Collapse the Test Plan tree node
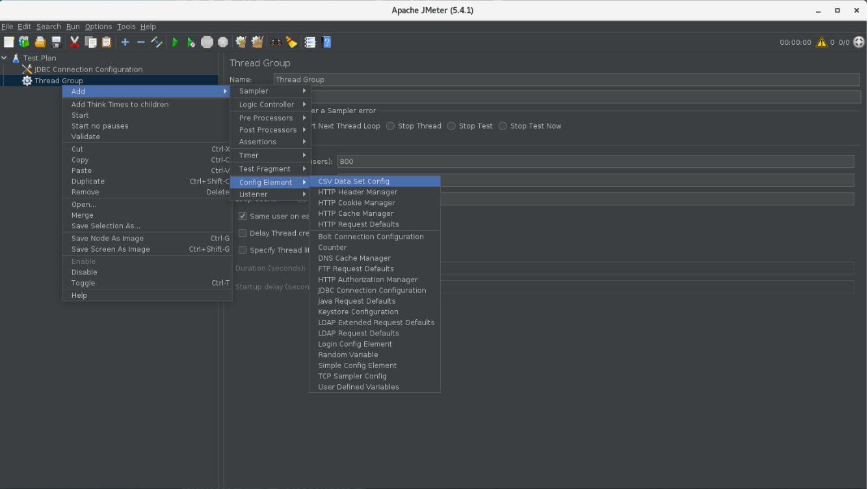 click(5, 58)
